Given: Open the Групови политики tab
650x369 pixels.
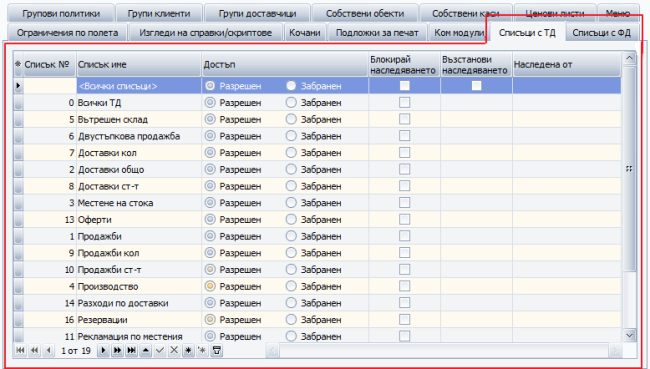Looking at the screenshot, I should click(x=61, y=14).
